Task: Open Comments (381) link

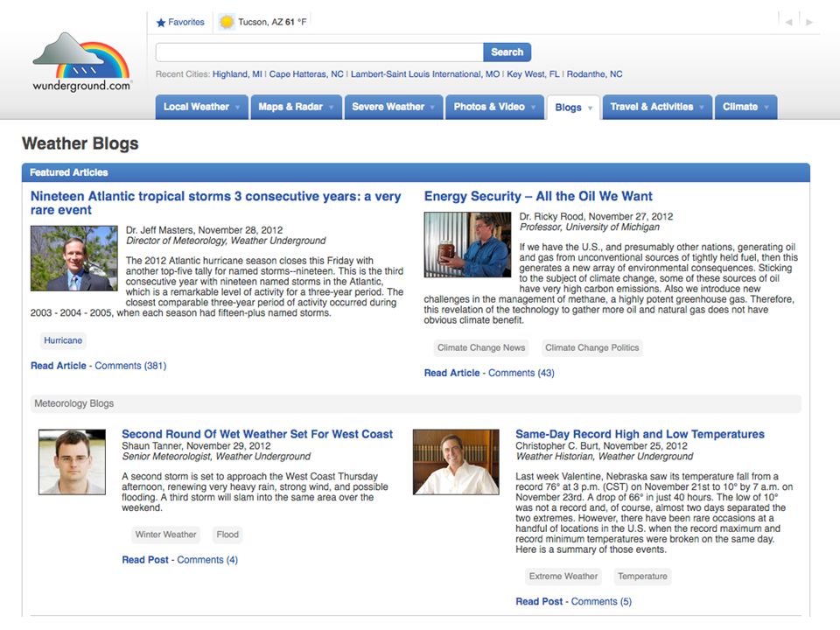Action: 130,366
